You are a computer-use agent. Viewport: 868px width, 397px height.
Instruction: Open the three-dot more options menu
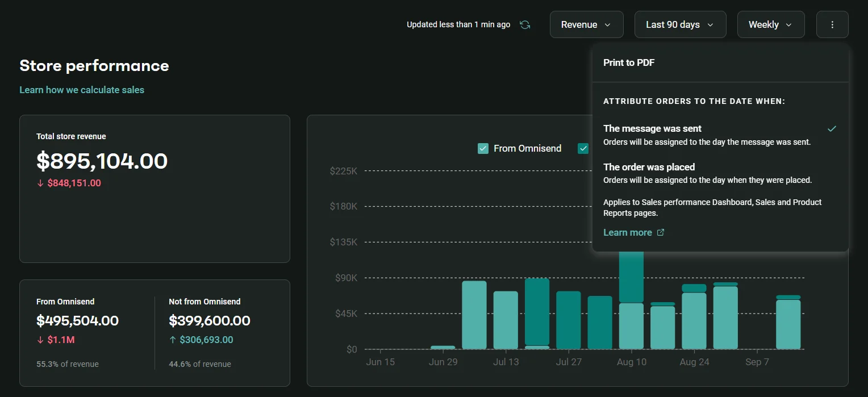tap(832, 25)
